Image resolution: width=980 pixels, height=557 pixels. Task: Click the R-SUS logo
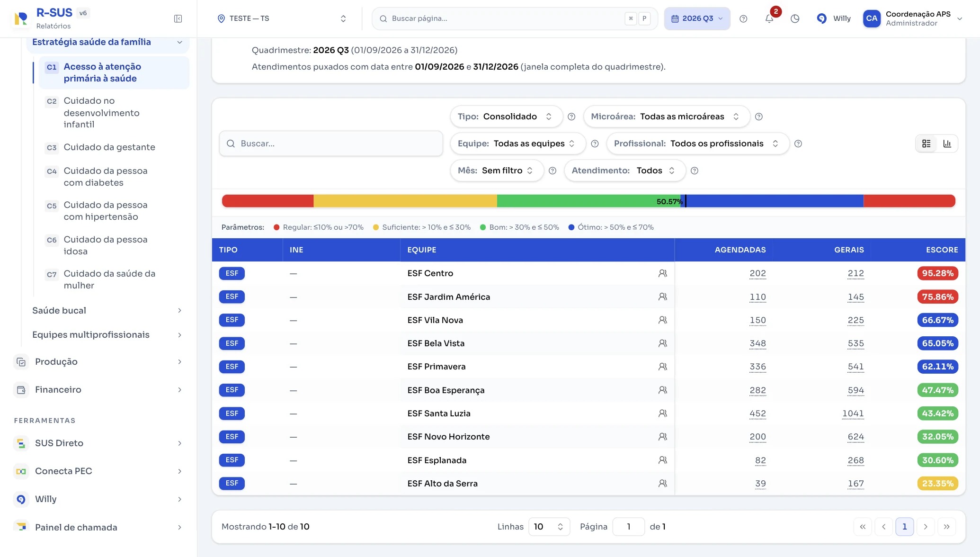click(x=21, y=18)
